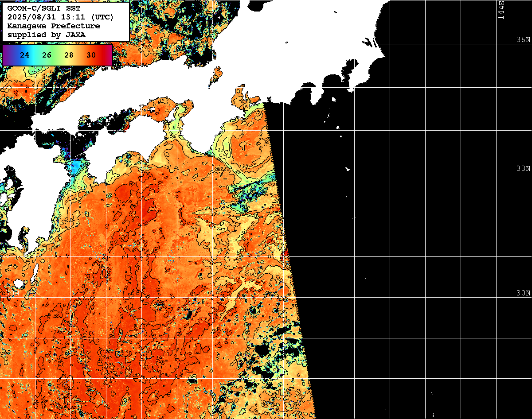Click the 24 value on the temperature legend
Image resolution: width=532 pixels, height=419 pixels.
click(x=25, y=55)
